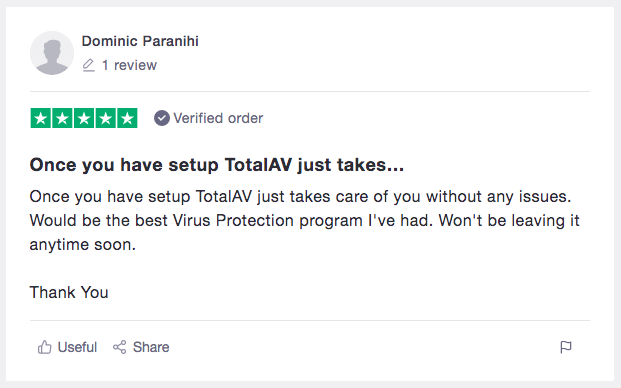Open Dominic Paranihi's grey avatar picture
Viewport: 621px width, 388px height.
pos(52,53)
